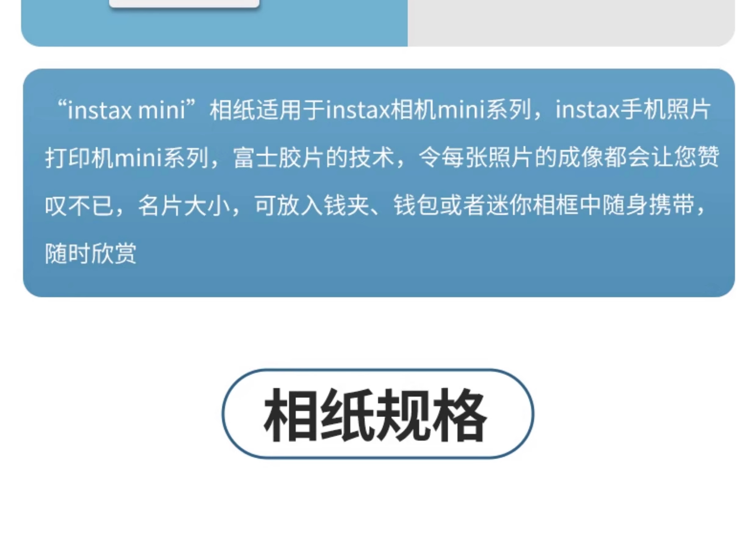Select the blue description text box
The height and width of the screenshot is (541, 756).
(x=379, y=183)
